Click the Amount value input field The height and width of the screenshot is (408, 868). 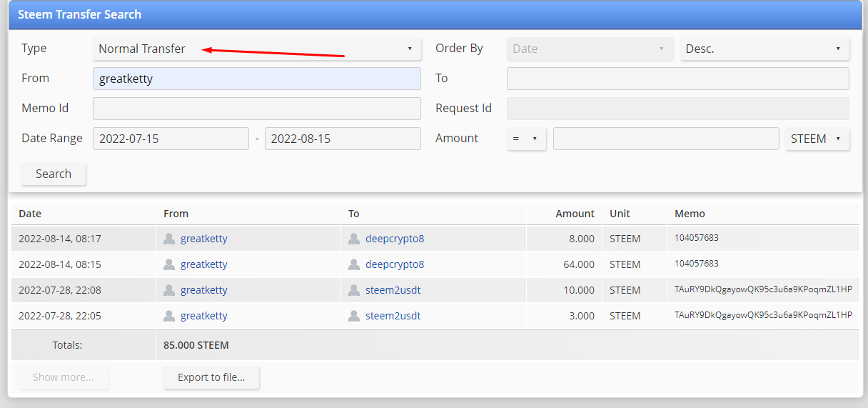tap(666, 139)
